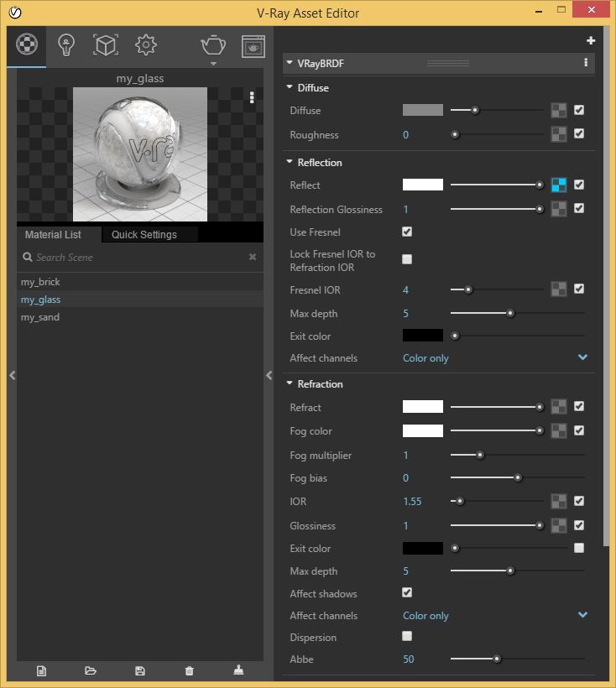Click the my_glass material preview thumbnail
616x688 pixels.
point(140,154)
